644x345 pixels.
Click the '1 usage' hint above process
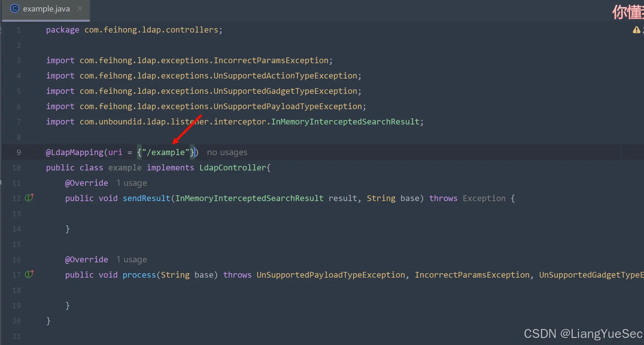132,260
